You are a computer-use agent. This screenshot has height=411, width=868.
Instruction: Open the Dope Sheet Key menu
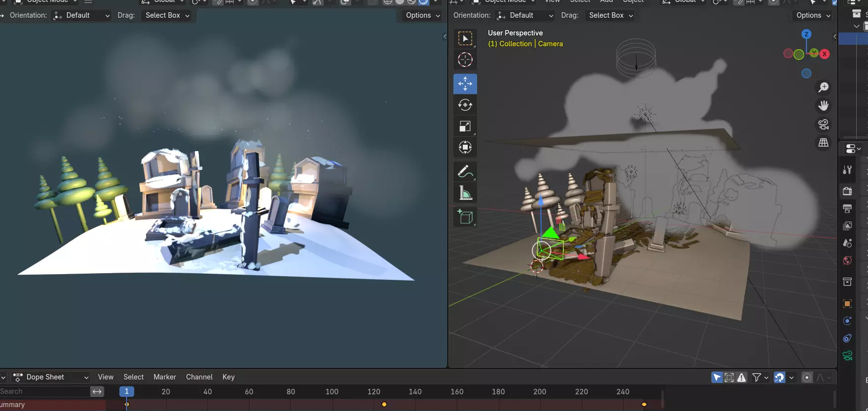click(x=228, y=377)
